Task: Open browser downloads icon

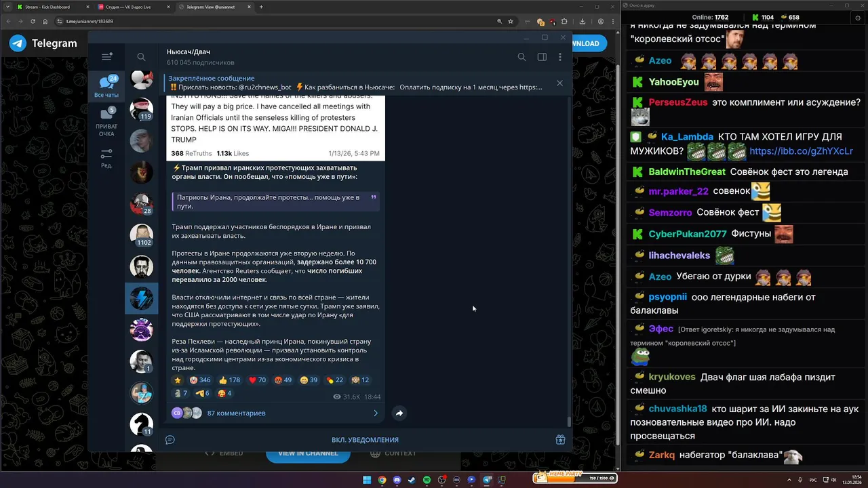Action: coord(582,21)
